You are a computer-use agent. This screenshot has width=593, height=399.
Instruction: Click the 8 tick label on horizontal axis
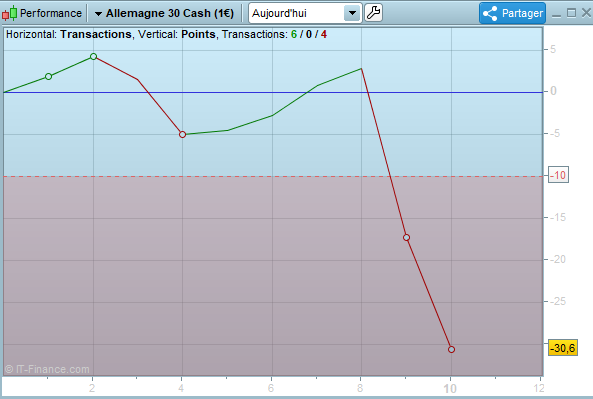coord(360,388)
